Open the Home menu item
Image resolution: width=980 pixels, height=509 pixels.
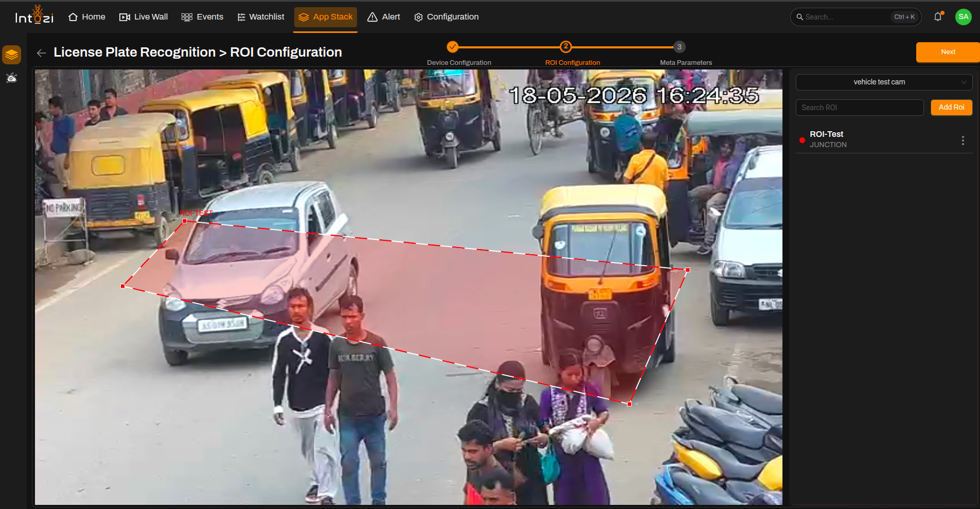86,17
